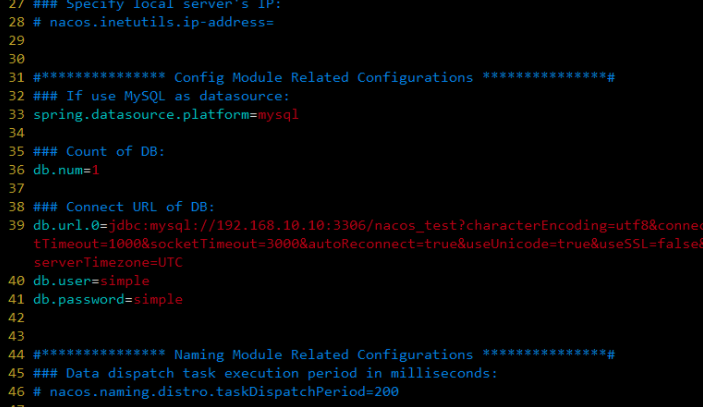This screenshot has width=703, height=407.
Task: Click the db.user value simple
Action: pos(125,281)
